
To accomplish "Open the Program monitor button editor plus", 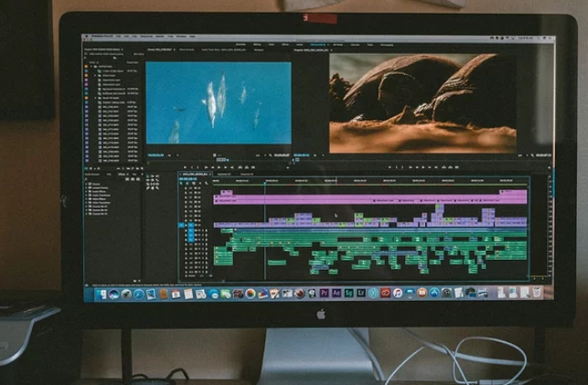I will [549, 167].
